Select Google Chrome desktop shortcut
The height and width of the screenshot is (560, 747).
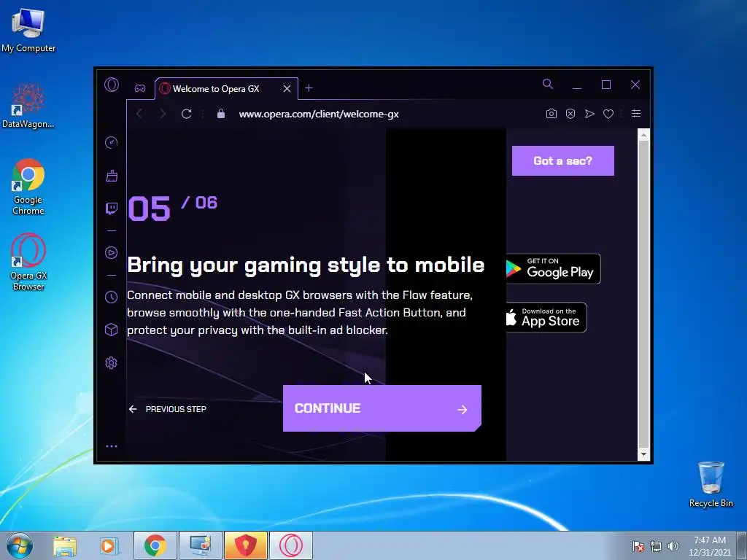tap(28, 187)
